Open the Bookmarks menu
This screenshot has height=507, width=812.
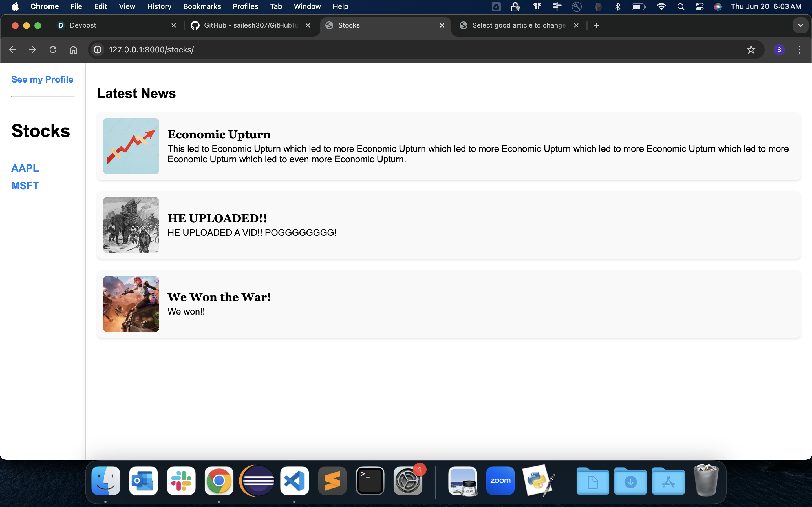coord(202,6)
